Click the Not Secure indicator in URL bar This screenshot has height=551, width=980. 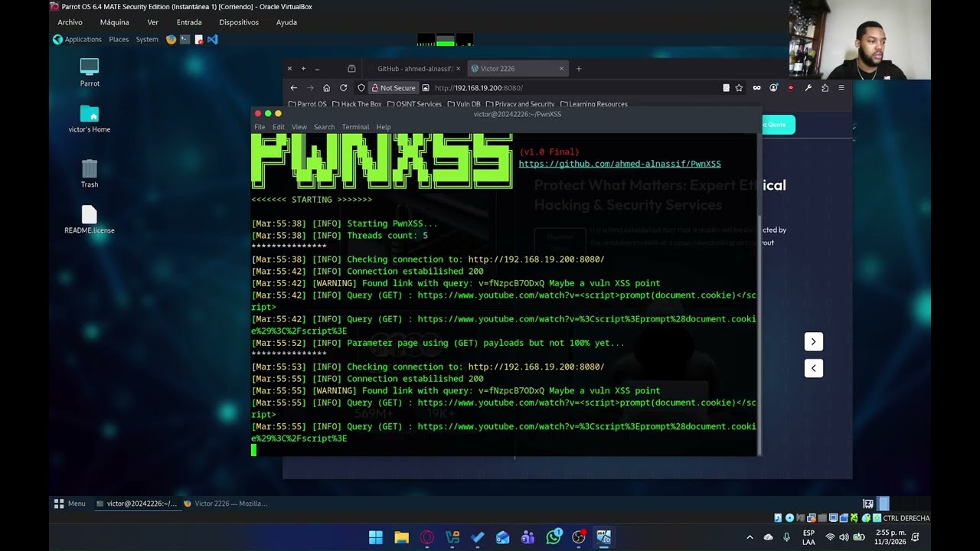pyautogui.click(x=394, y=88)
